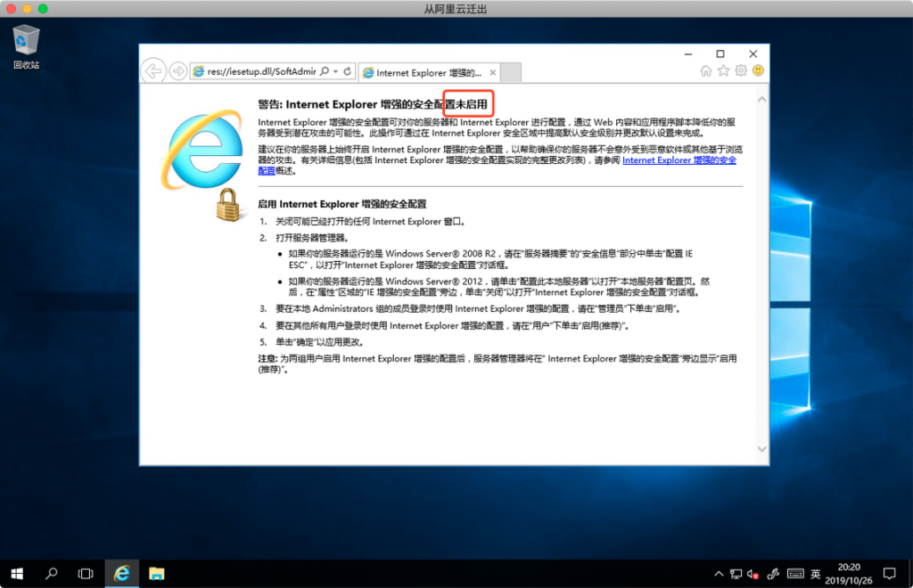Switch to the Internet Explorer 增强的 tab
Image resolution: width=913 pixels, height=588 pixels.
click(x=423, y=72)
